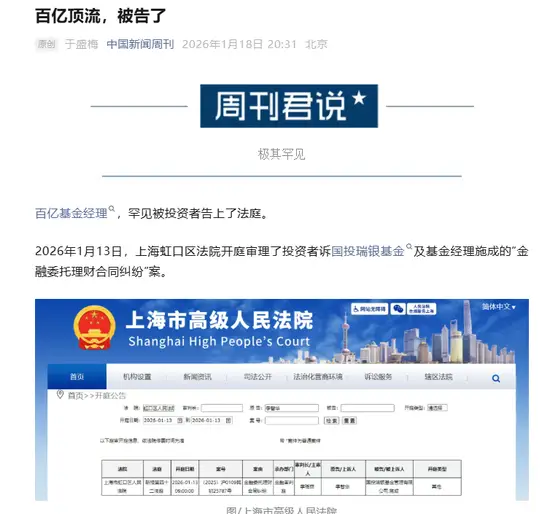Click the 网站无障碍 accessibility icon in court header
Viewport: 550px width, 514px height.
point(369,309)
